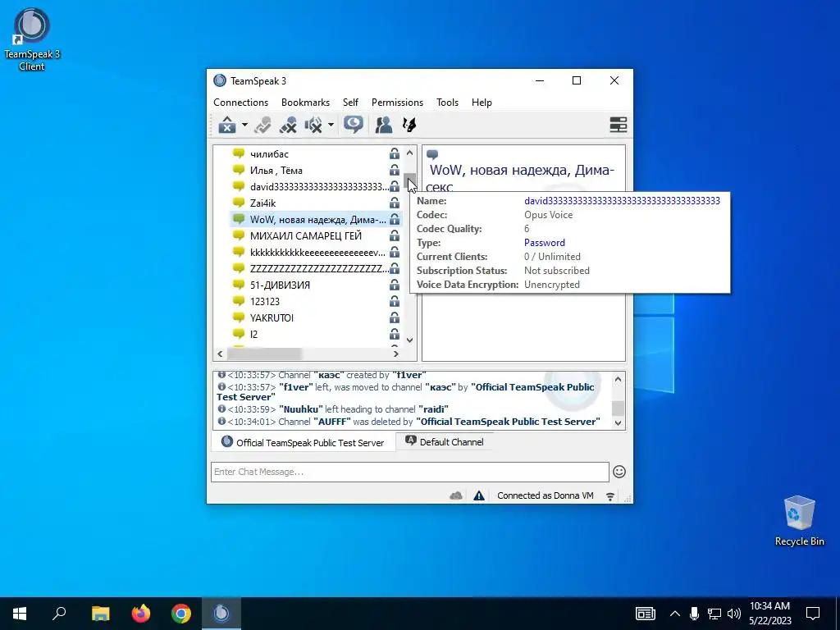Open the Recycle Bin on the desktop
840x630 pixels.
799,521
